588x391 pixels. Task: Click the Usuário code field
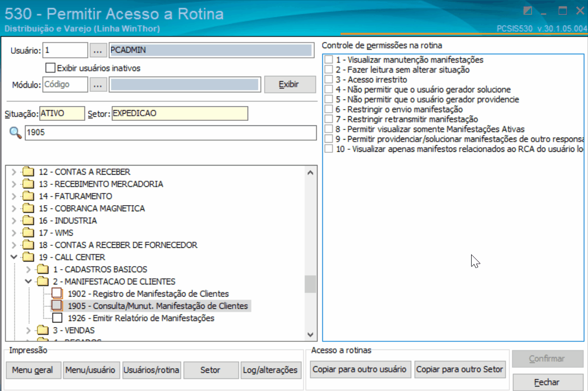(x=65, y=50)
